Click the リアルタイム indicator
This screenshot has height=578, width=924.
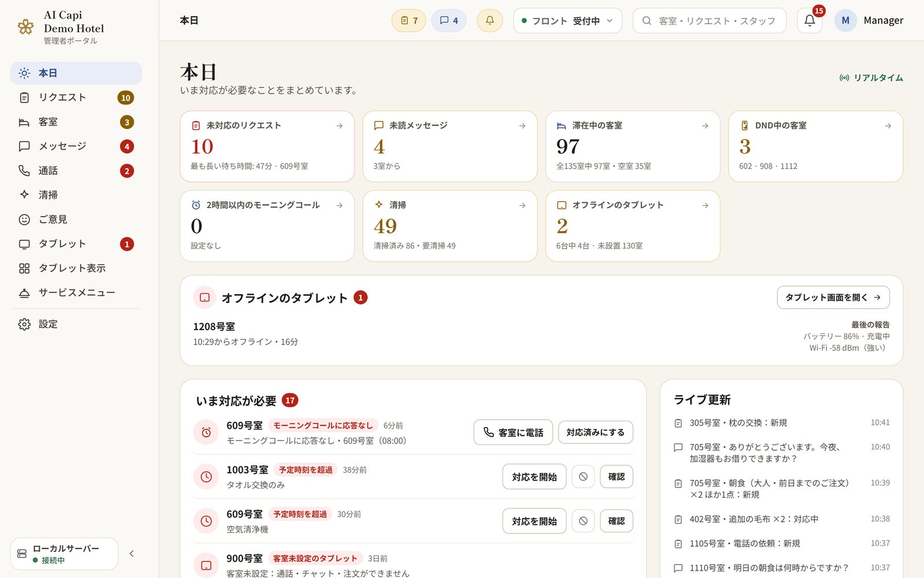871,78
